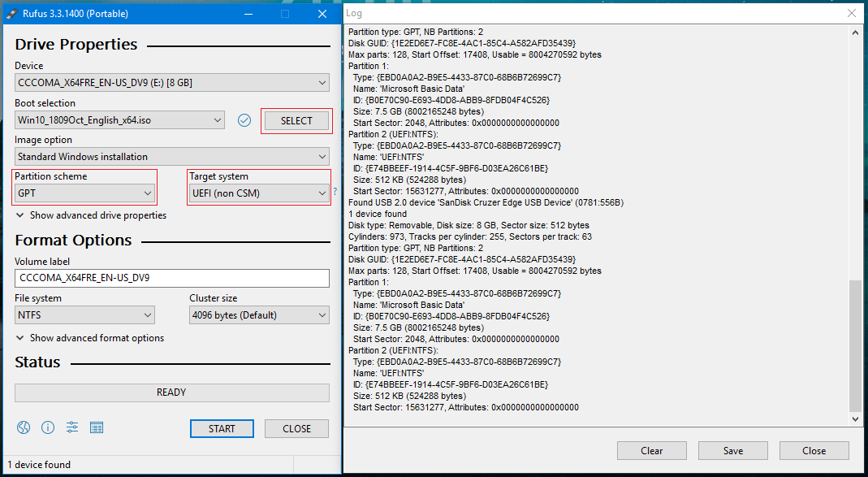Click the Log window title text
Viewport: 868px width, 477px height.
coord(354,13)
